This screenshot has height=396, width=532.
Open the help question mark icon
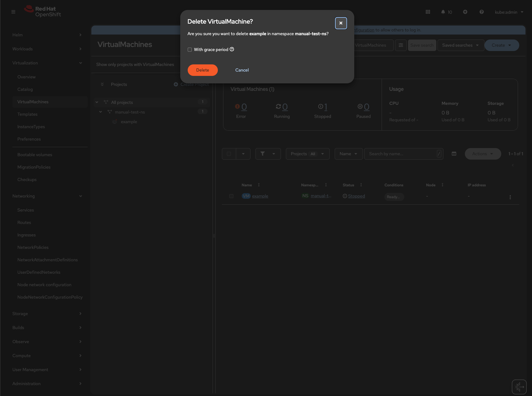(482, 12)
